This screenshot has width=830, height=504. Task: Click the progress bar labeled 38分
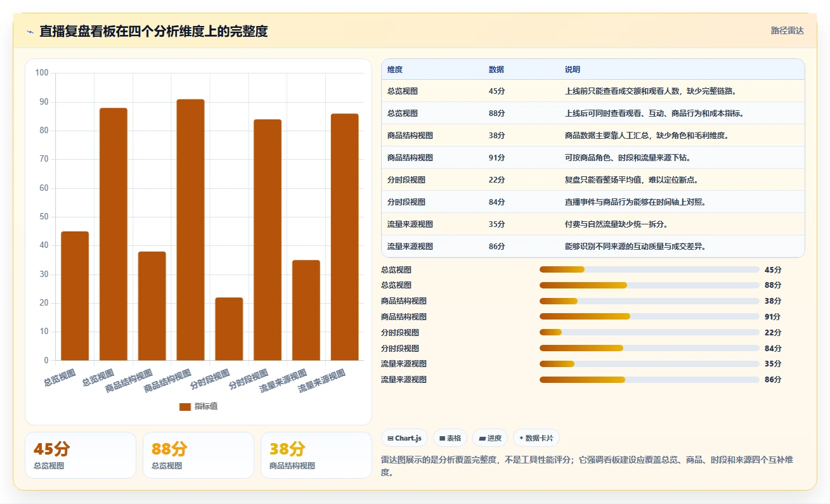tap(649, 301)
